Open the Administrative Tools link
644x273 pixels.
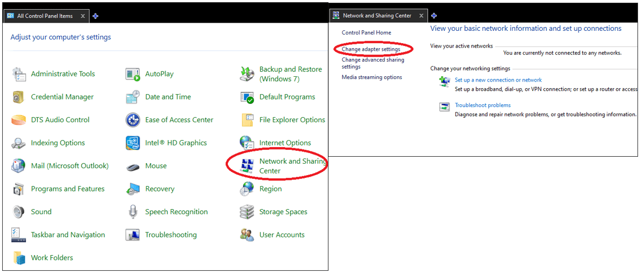point(63,74)
